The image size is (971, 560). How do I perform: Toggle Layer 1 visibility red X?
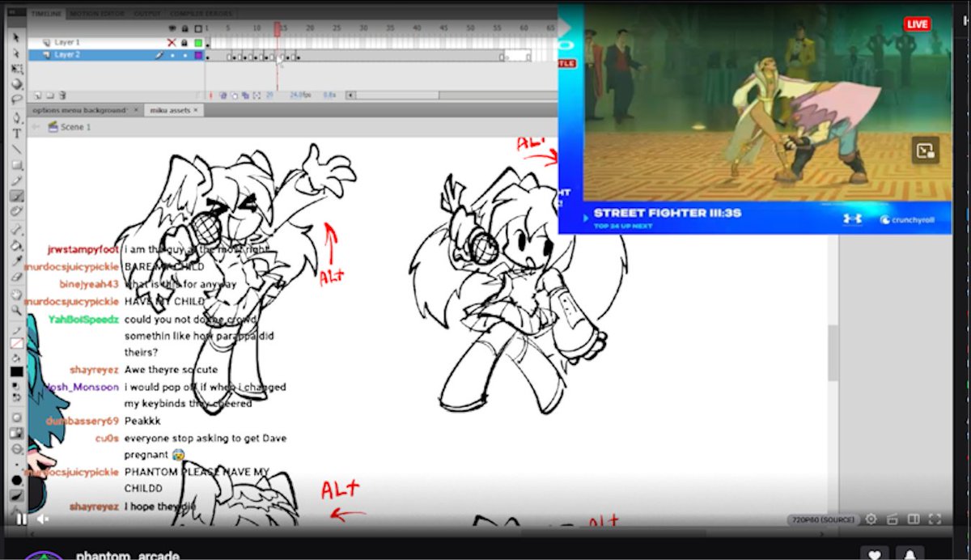(172, 42)
